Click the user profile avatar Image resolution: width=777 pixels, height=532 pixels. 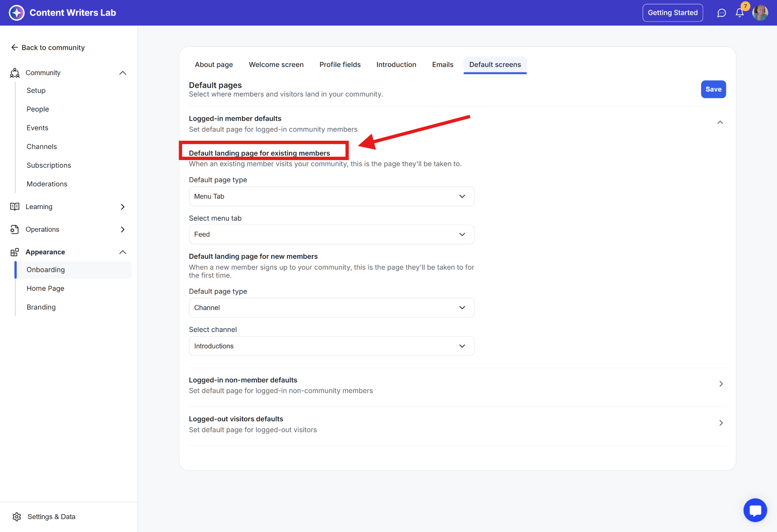(760, 13)
